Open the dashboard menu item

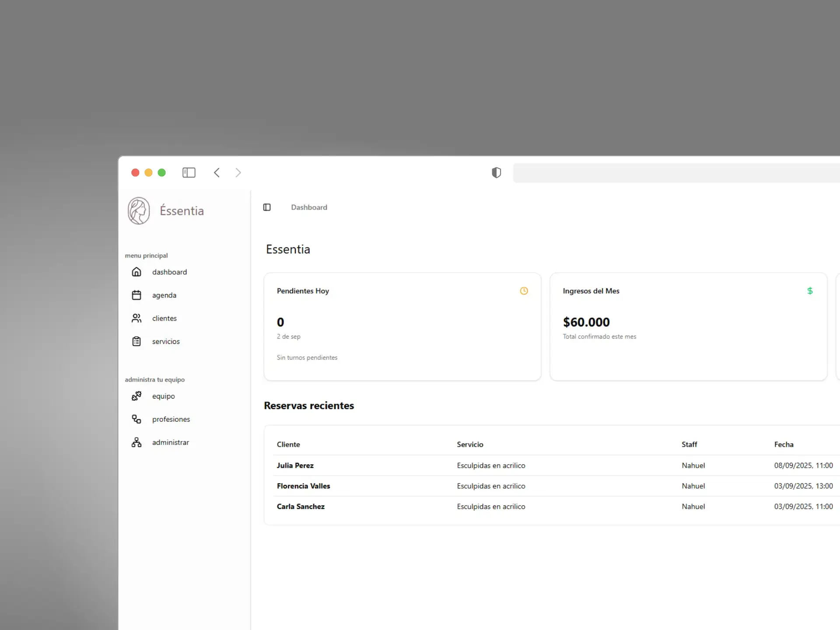pyautogui.click(x=169, y=272)
